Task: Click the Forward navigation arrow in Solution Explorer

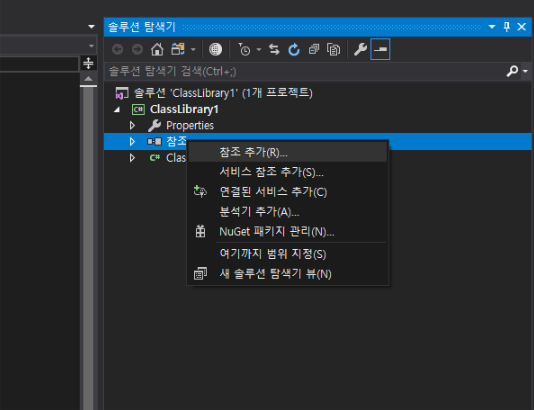Action: [x=137, y=50]
